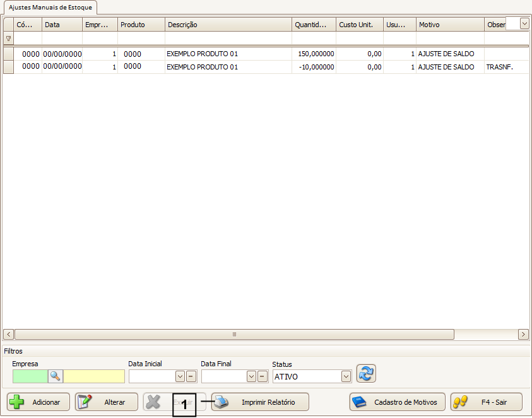Click the green Empresa code input field

click(x=30, y=376)
